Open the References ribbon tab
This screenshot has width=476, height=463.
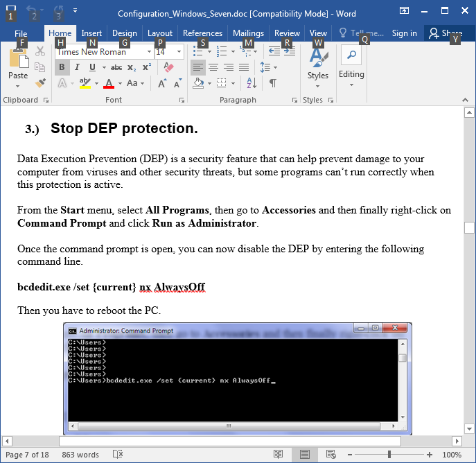(x=202, y=33)
